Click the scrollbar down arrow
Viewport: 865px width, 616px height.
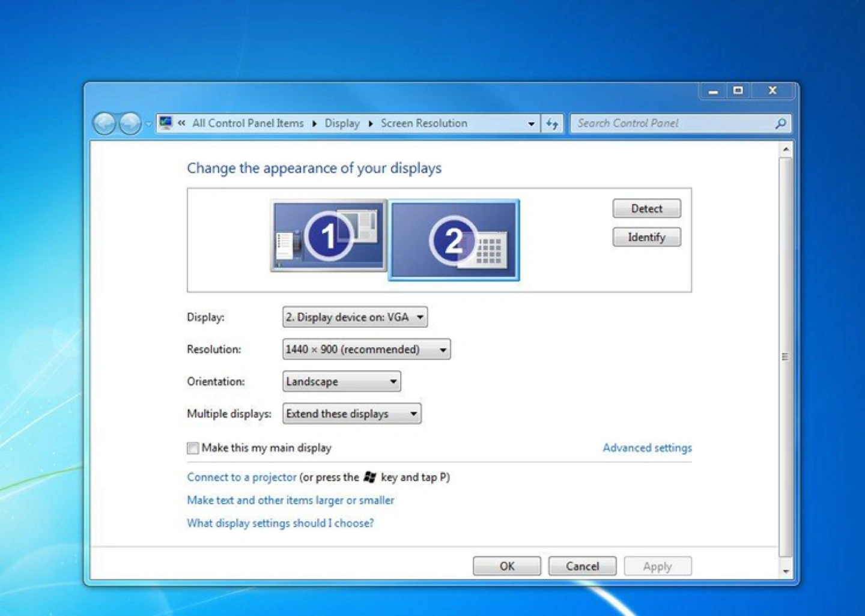[x=786, y=571]
